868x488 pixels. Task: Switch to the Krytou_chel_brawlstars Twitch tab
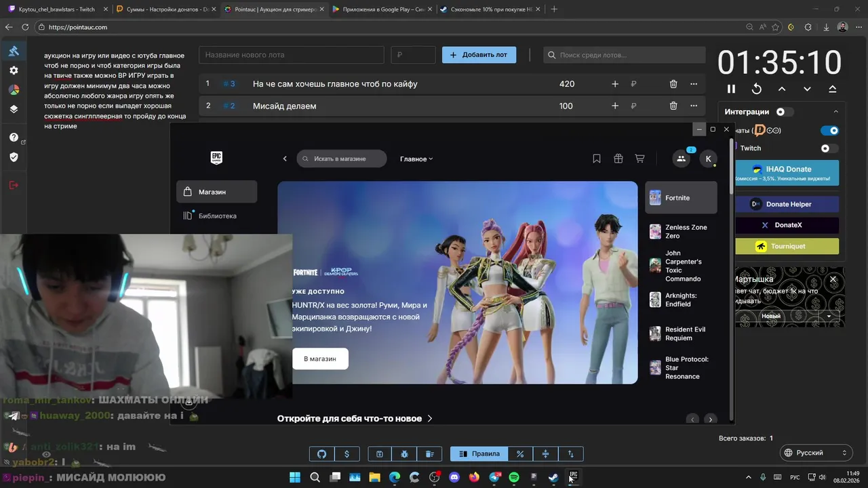click(58, 9)
